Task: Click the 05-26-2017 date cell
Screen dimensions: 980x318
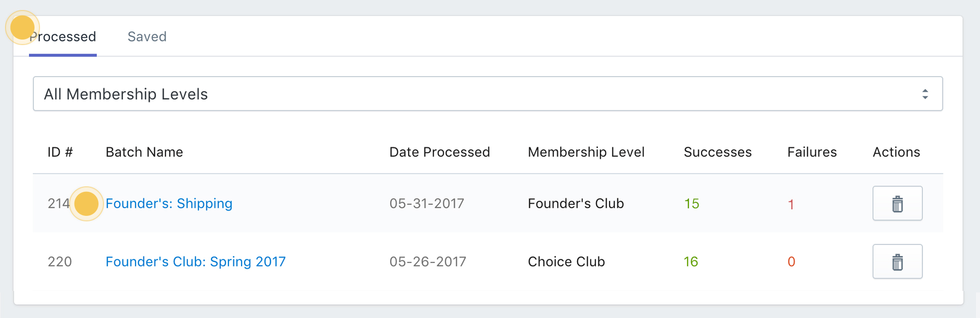Action: 427,261
